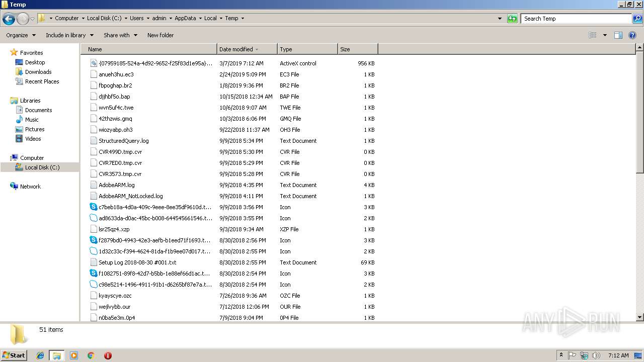The image size is (644, 362).
Task: Open Include in library dropdown
Action: point(69,35)
